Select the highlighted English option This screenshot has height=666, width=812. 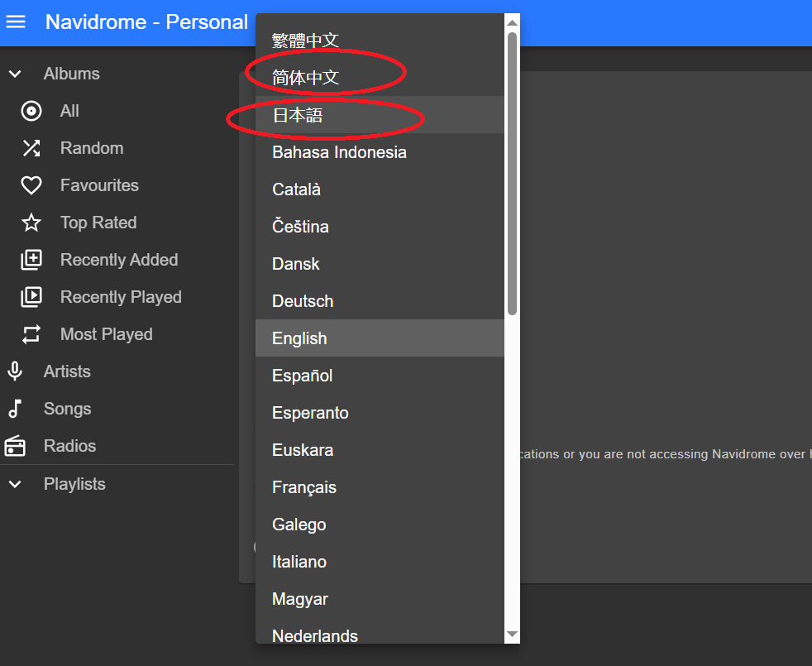299,338
